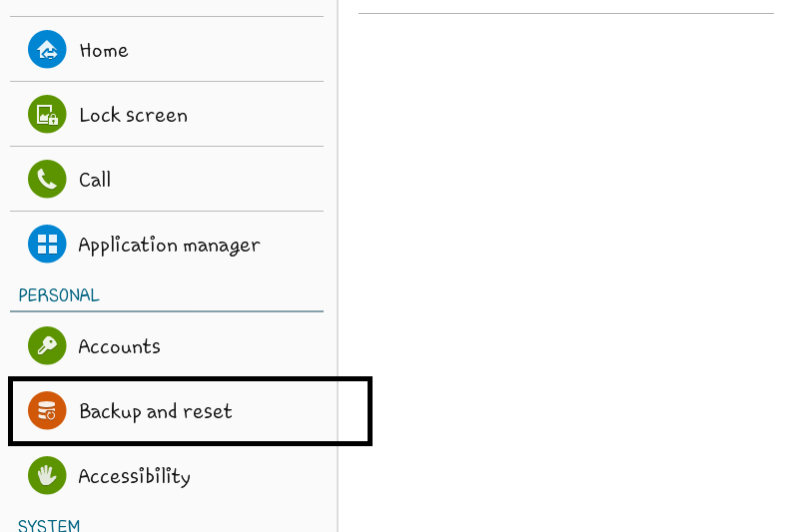
Task: Tap the green key Accounts icon
Action: coord(47,345)
